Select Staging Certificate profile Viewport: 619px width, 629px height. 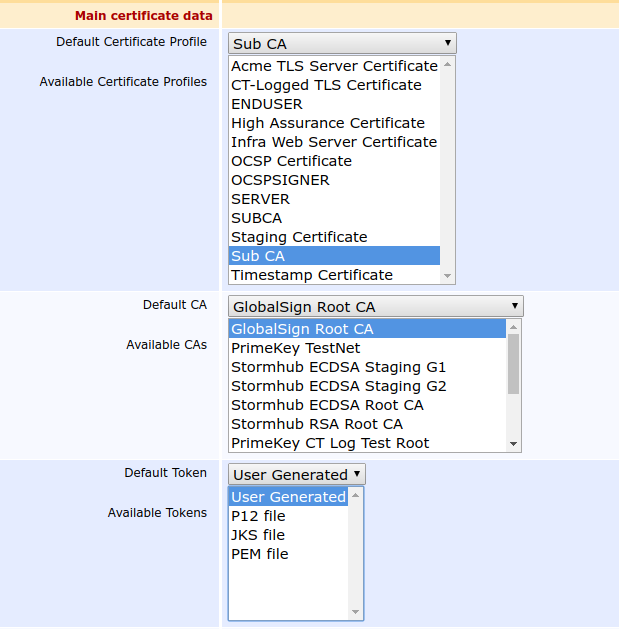[299, 237]
